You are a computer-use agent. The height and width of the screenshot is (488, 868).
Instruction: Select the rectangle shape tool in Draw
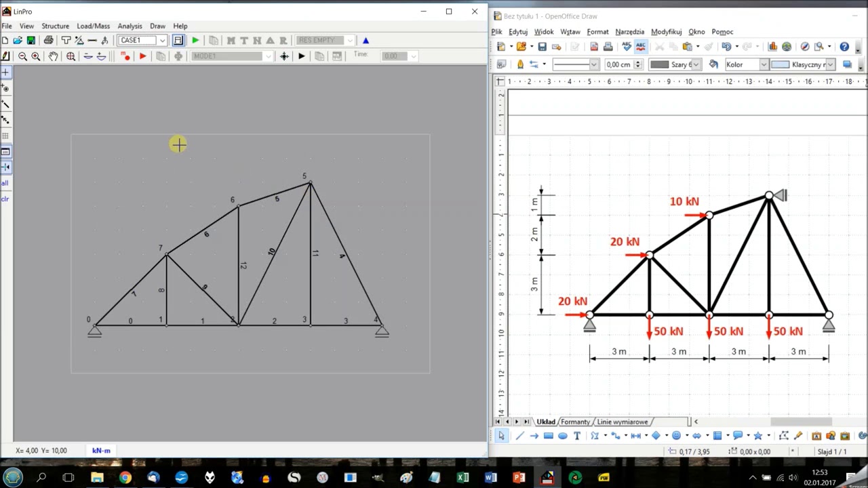(549, 436)
